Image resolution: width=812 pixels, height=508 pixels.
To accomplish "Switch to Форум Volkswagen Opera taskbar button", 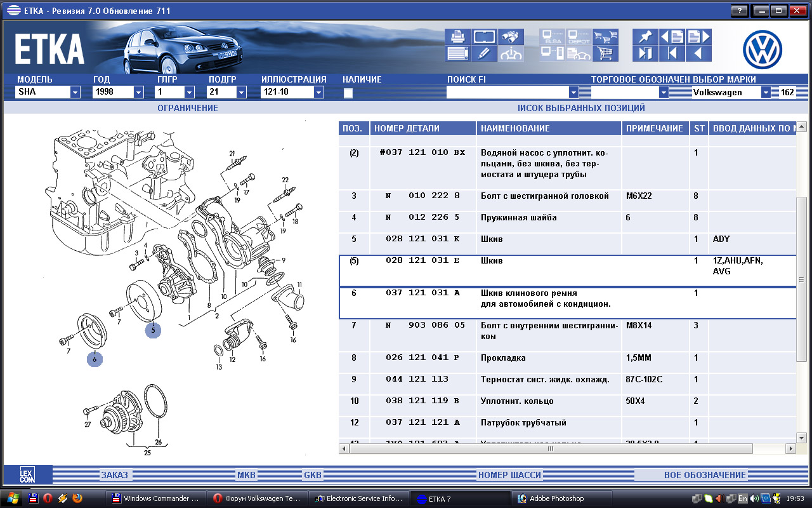I will 258,498.
